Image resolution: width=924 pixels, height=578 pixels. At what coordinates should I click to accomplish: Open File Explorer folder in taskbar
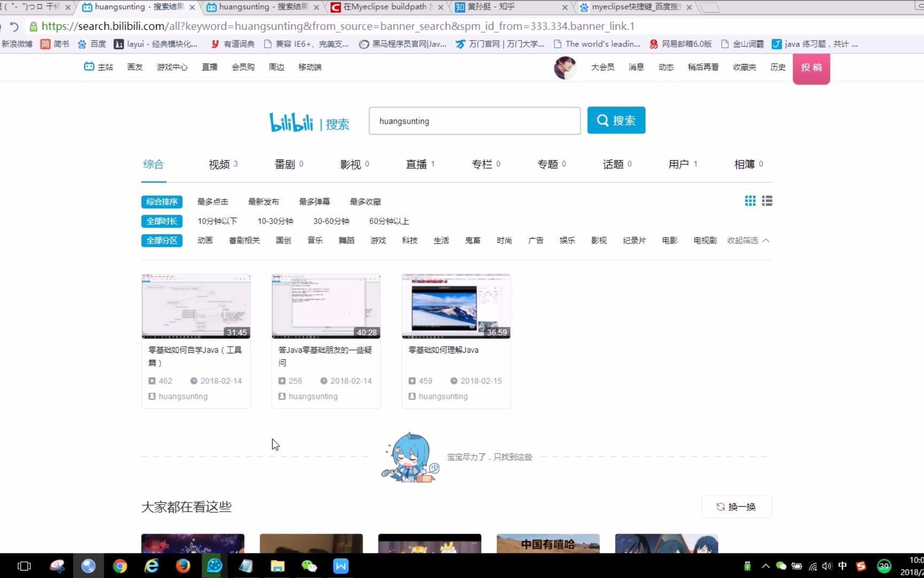pyautogui.click(x=278, y=566)
